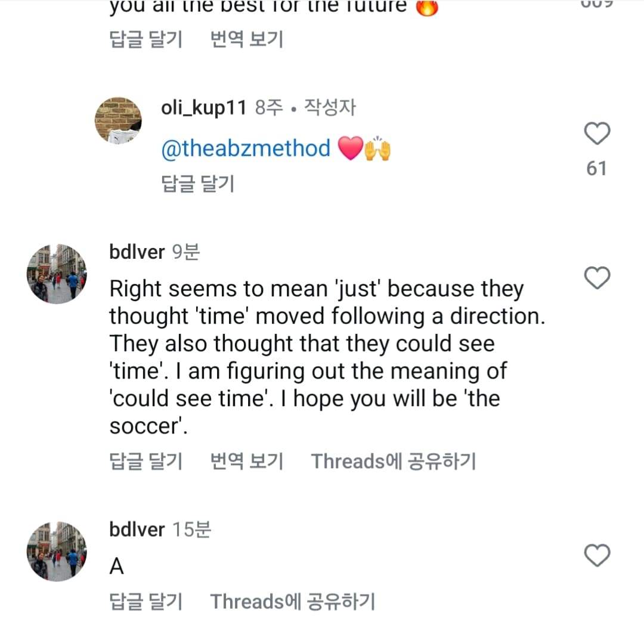644x644 pixels.
Task: Tap bdlver's avatar on the 15분 comment
Action: point(57,551)
